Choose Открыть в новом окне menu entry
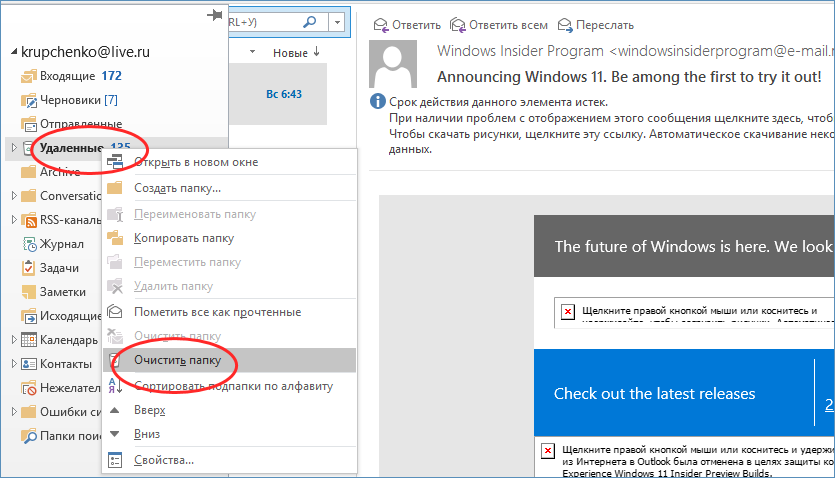 (x=229, y=162)
